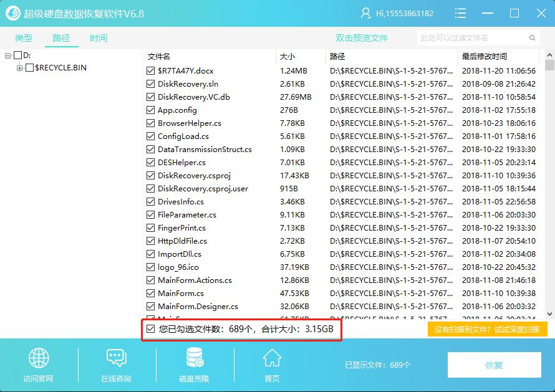Sort by the 最后修改时间 column header
The image size is (555, 392).
485,57
